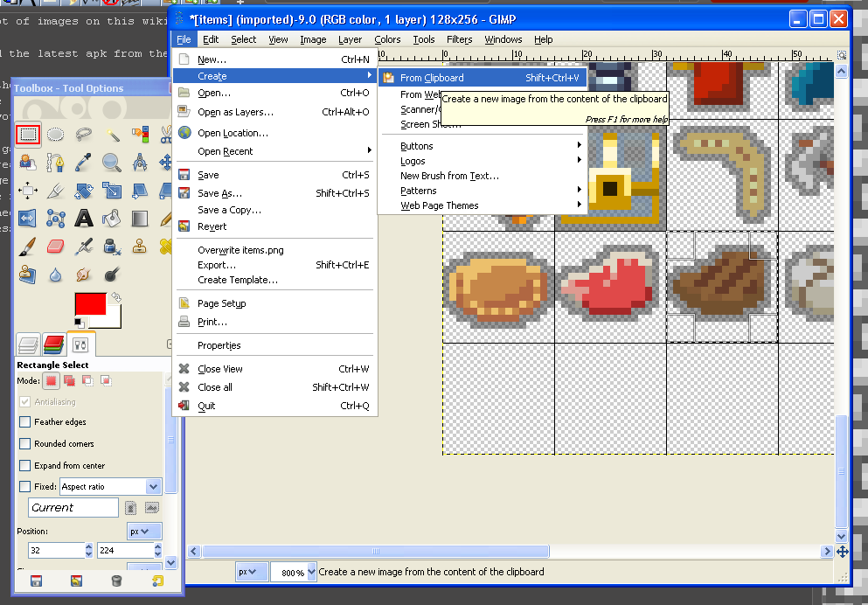Select the Ellipse Select tool
868x605 pixels.
point(55,135)
